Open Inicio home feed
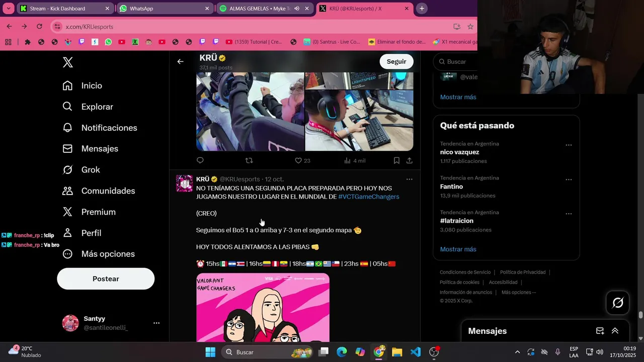 click(x=82, y=85)
